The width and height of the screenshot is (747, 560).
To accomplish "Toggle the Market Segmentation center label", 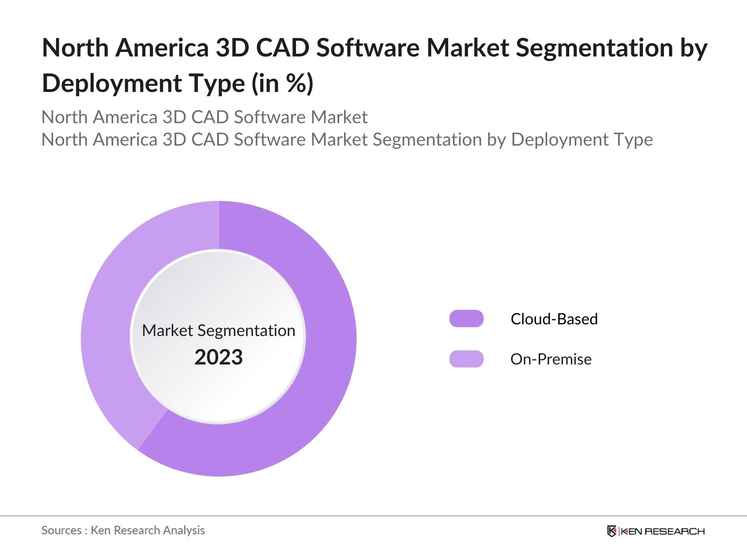I will tap(219, 331).
